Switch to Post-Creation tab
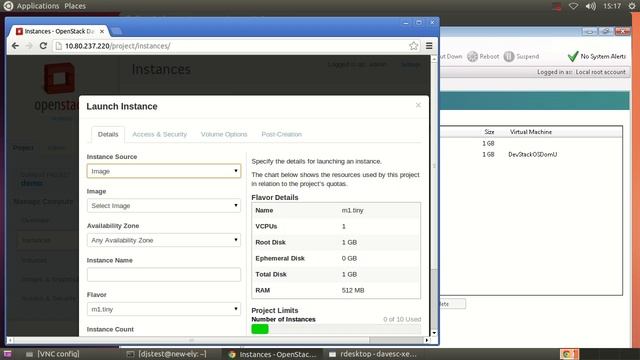Screen dimensions: 640x360 [x=282, y=134]
